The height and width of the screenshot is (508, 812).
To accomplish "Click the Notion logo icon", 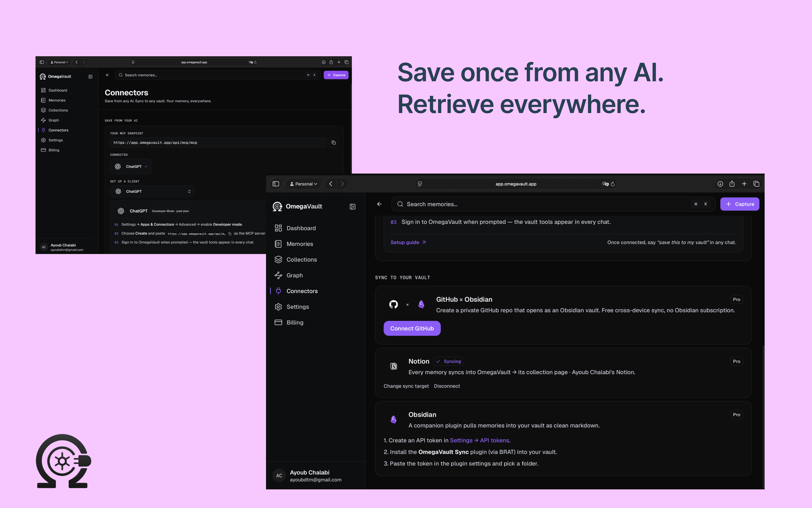I will pos(394,366).
